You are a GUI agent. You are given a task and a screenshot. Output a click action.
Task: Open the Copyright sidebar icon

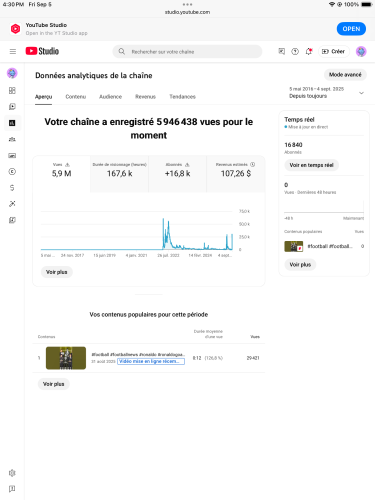pos(12,171)
